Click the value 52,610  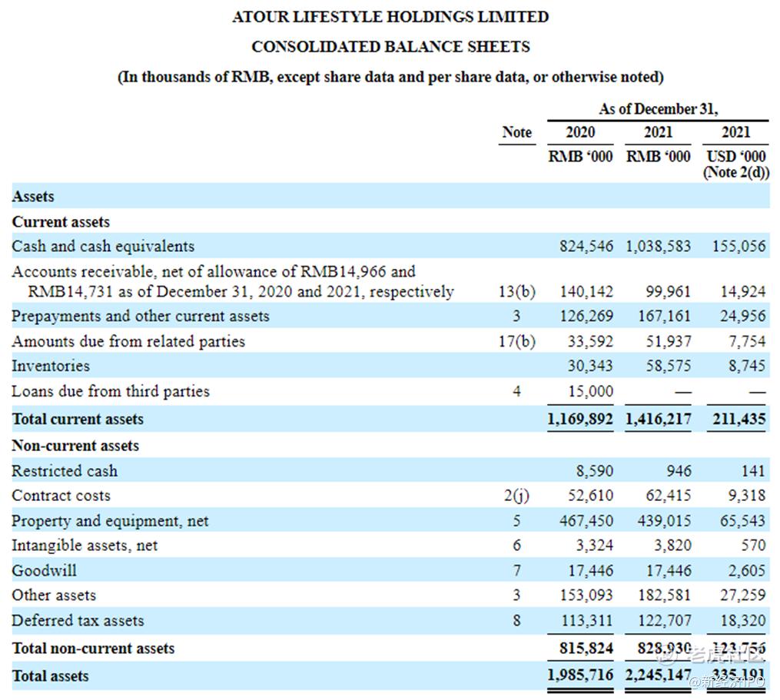(x=590, y=496)
